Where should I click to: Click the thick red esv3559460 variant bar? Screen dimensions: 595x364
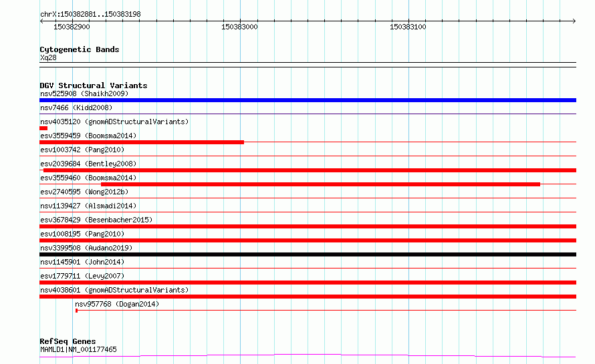[320, 184]
